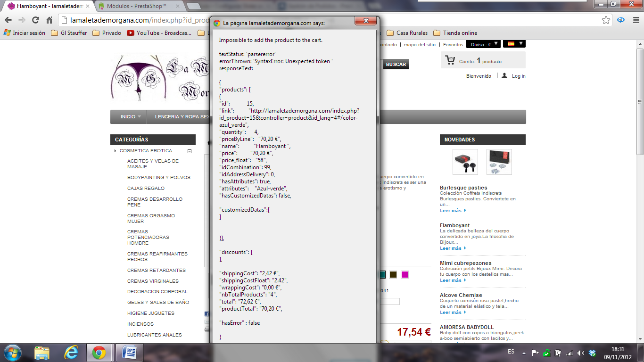Open the AMORESA BABYDOLL product link
This screenshot has height=362, width=644.
(467, 327)
